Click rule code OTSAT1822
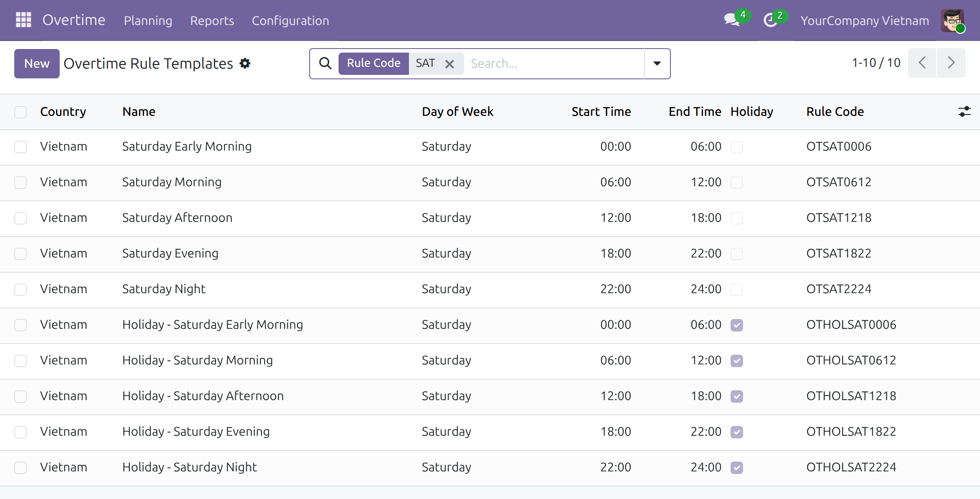 [839, 254]
